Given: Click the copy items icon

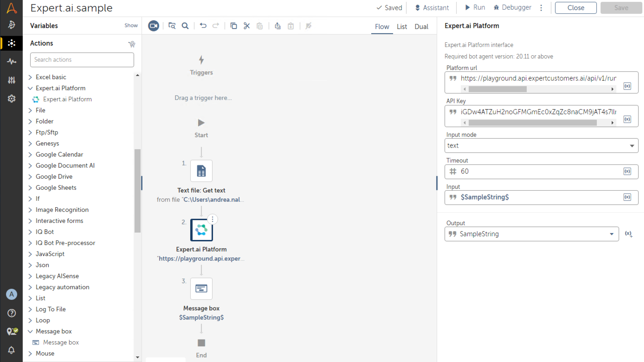Looking at the screenshot, I should [234, 26].
